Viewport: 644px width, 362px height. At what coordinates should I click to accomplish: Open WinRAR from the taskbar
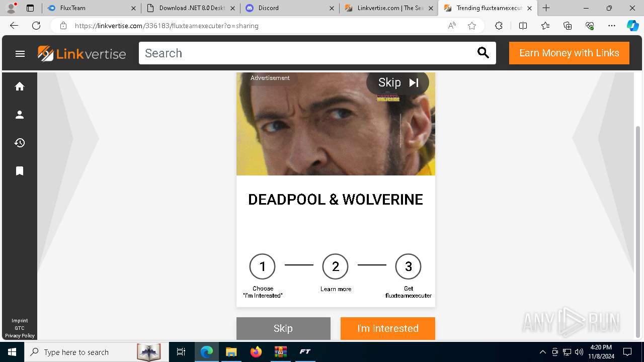[x=280, y=352]
